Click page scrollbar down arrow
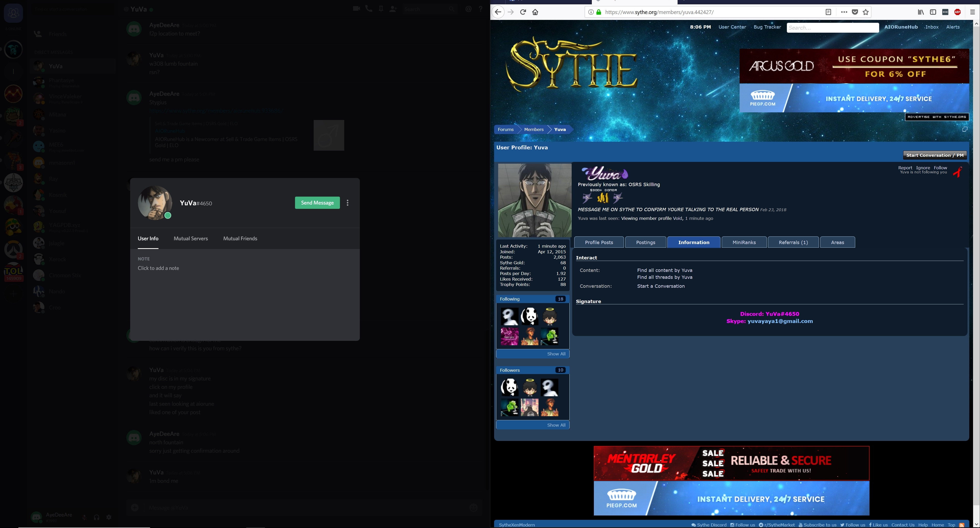980x528 pixels. coord(976,525)
